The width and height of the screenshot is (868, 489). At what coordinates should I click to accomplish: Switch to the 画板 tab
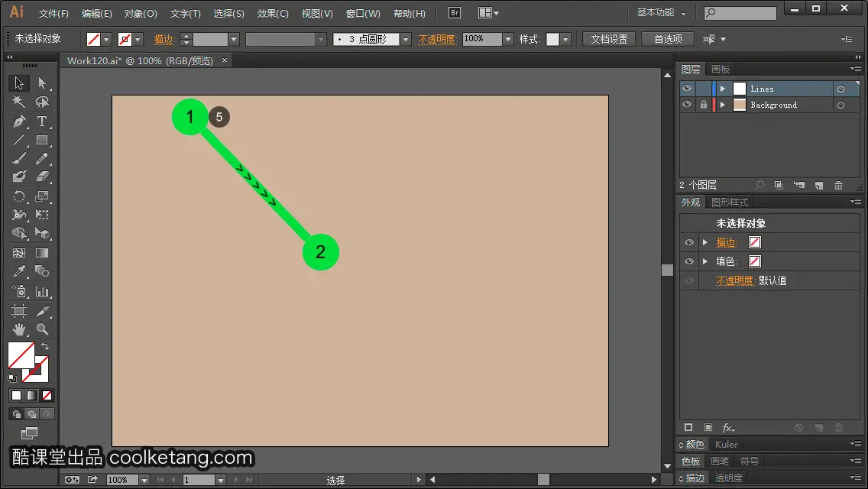(x=721, y=70)
